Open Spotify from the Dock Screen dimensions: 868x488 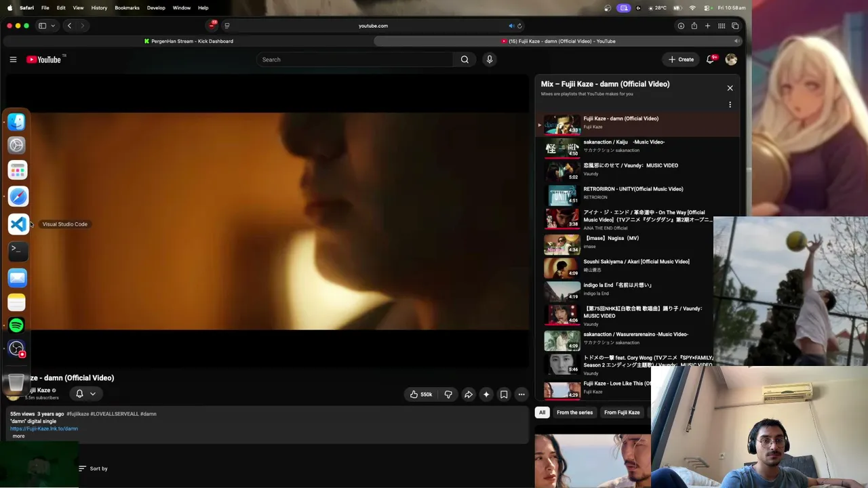pos(17,326)
